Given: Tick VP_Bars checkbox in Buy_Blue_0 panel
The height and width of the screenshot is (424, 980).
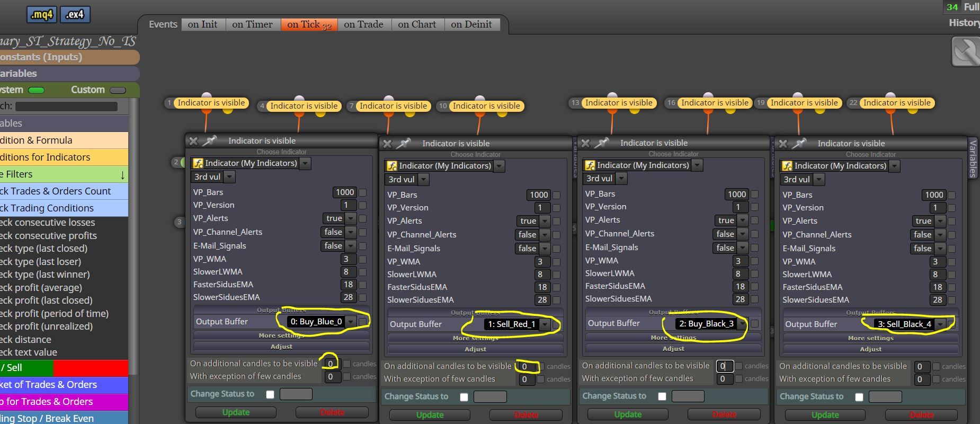Looking at the screenshot, I should tap(363, 192).
